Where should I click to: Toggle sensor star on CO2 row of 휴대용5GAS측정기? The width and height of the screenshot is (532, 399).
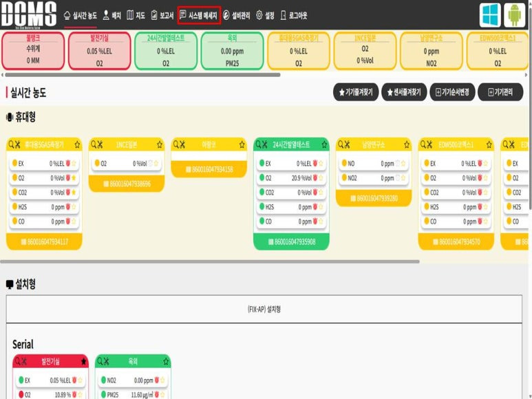click(x=74, y=192)
